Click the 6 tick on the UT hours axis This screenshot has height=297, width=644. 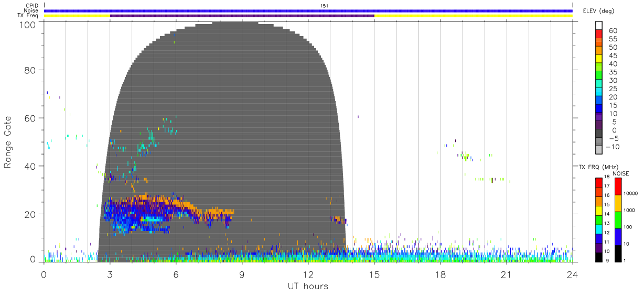176,274
